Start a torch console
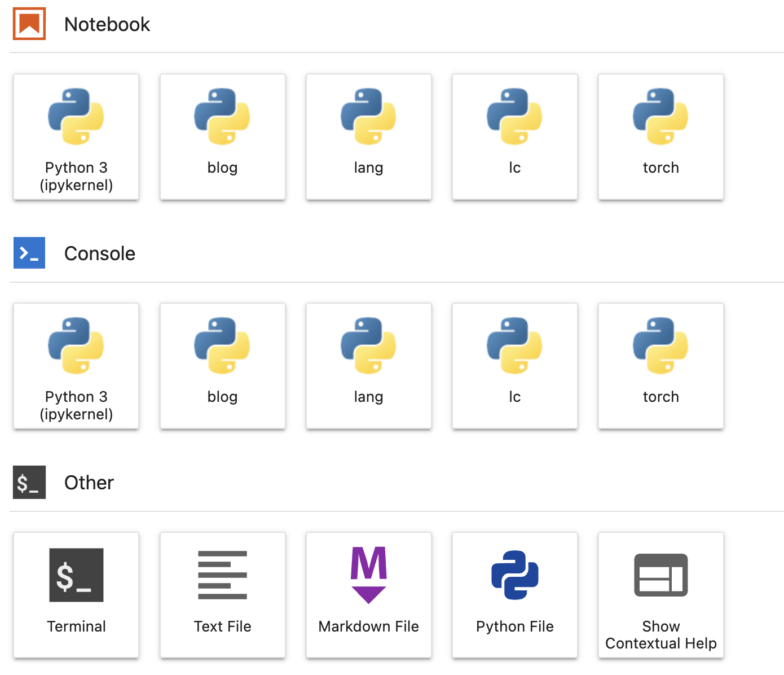Image resolution: width=784 pixels, height=675 pixels. pos(660,366)
